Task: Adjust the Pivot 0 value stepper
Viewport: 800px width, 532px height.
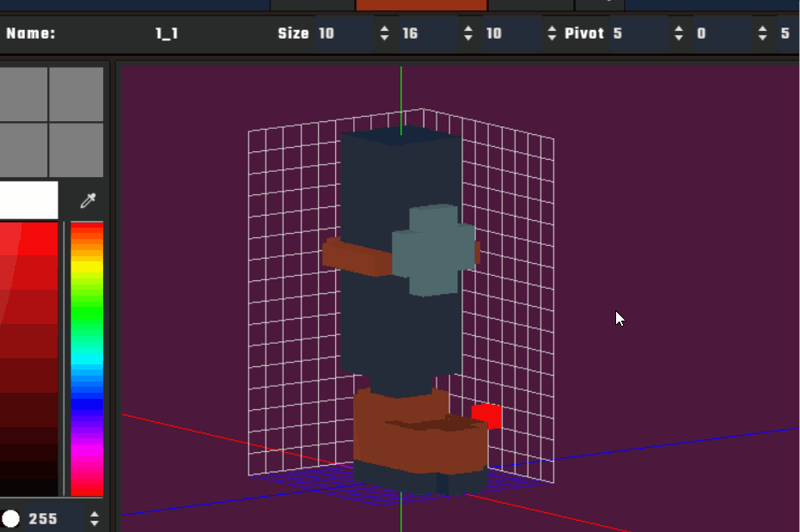Action: point(762,34)
